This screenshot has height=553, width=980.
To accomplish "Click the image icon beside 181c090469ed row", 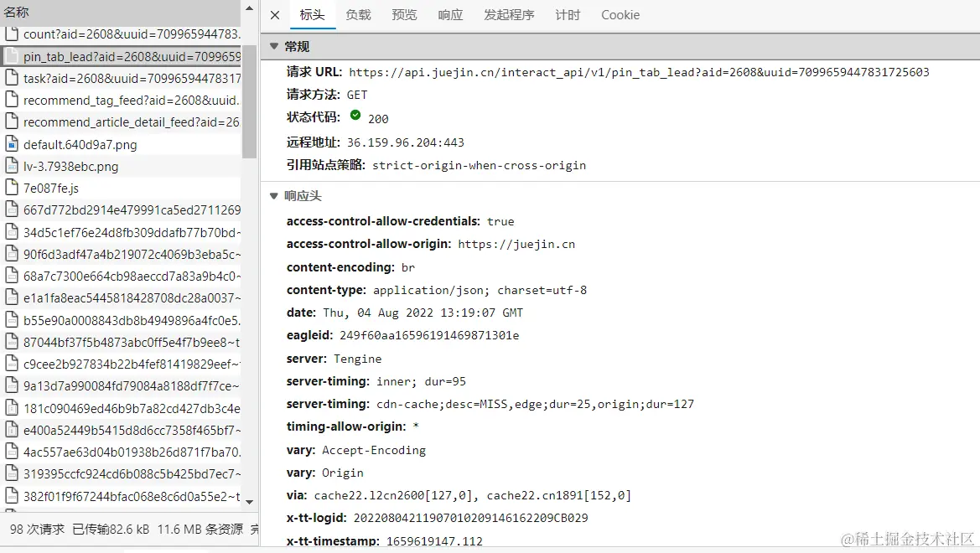I will 11,408.
